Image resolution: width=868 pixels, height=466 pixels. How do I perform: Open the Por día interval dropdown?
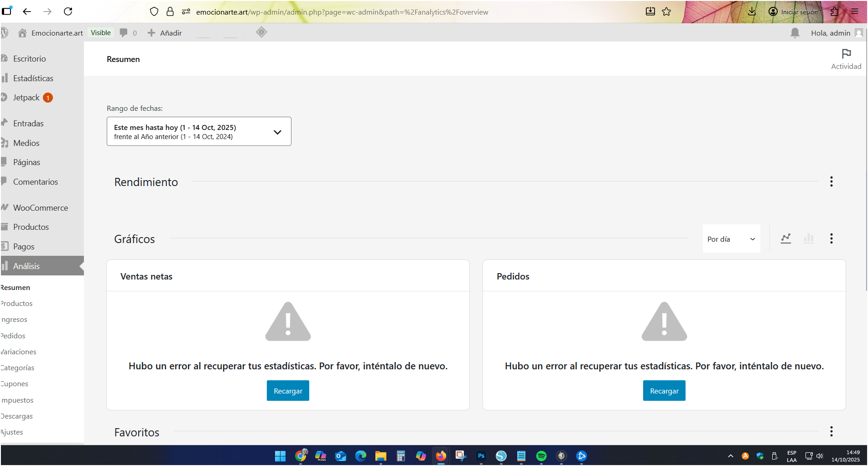[x=731, y=239]
